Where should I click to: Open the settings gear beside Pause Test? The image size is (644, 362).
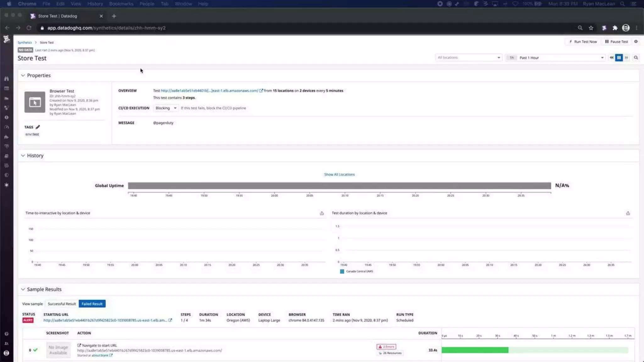636,41
